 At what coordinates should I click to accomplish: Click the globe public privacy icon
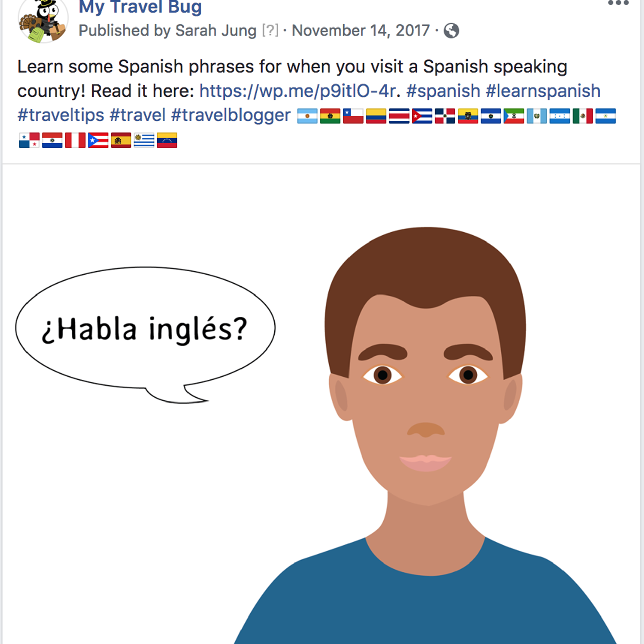451,31
